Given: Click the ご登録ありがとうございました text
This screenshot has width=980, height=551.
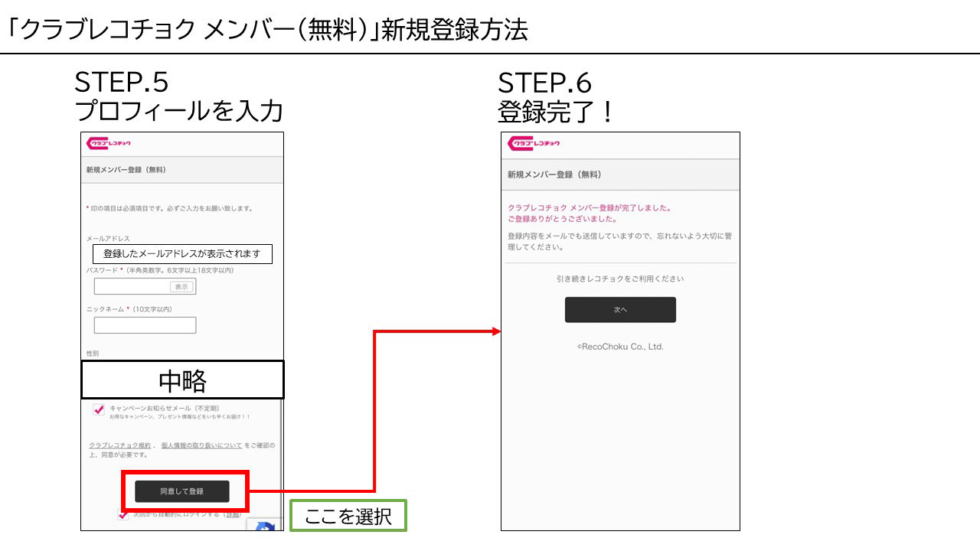Looking at the screenshot, I should click(563, 219).
